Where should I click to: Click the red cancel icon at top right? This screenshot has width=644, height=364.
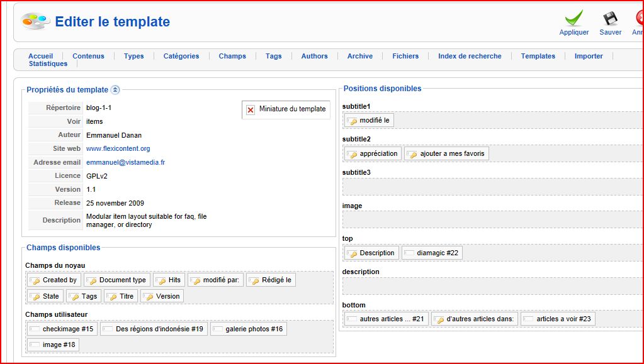639,18
